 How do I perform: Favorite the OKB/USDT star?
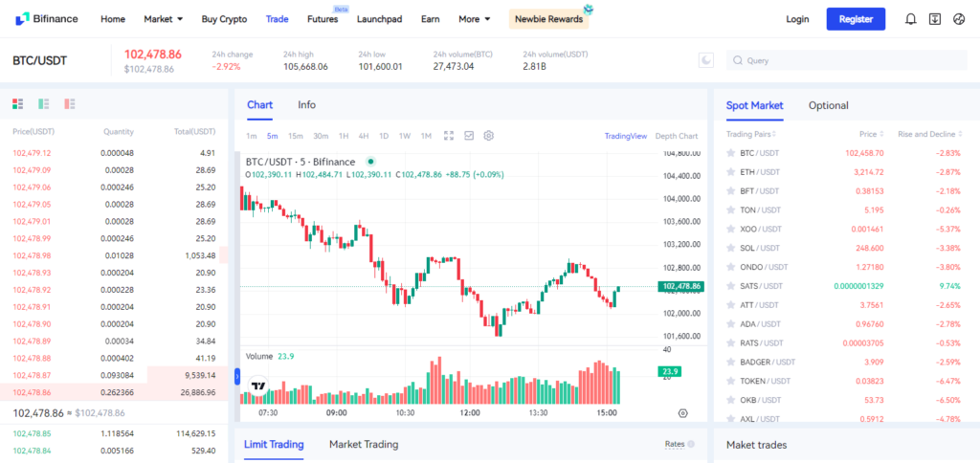point(730,400)
